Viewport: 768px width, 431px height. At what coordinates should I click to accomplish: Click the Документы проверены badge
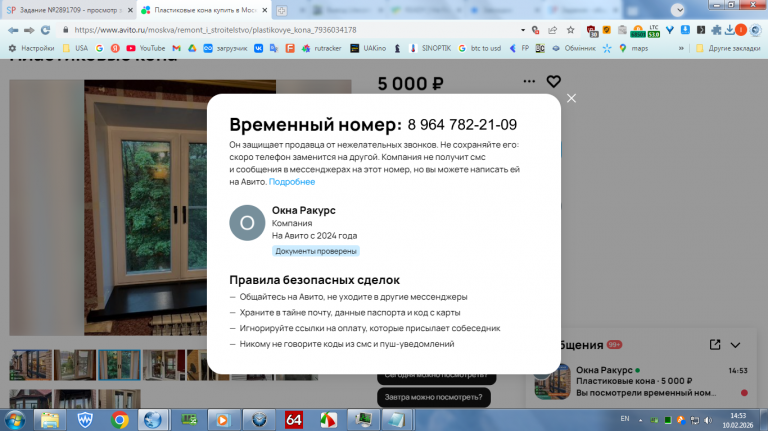pos(316,251)
